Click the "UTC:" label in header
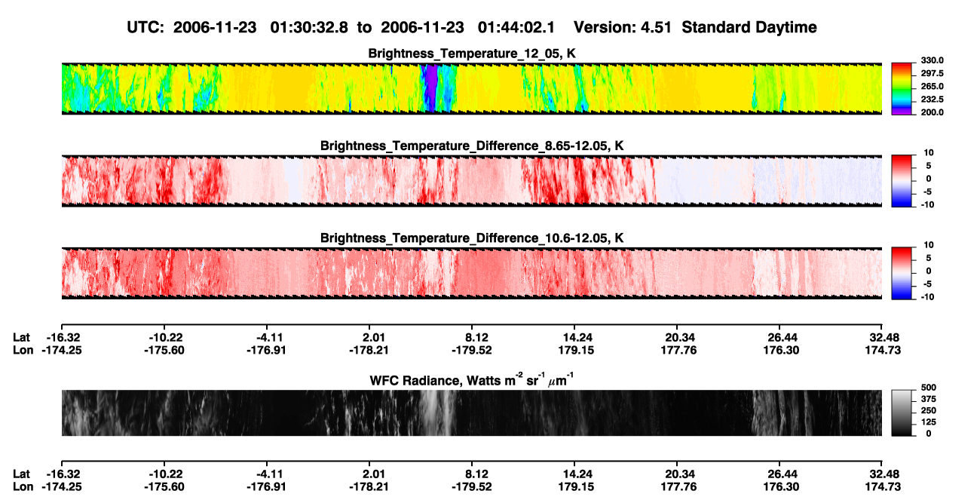This screenshot has width=980, height=503. point(147,27)
